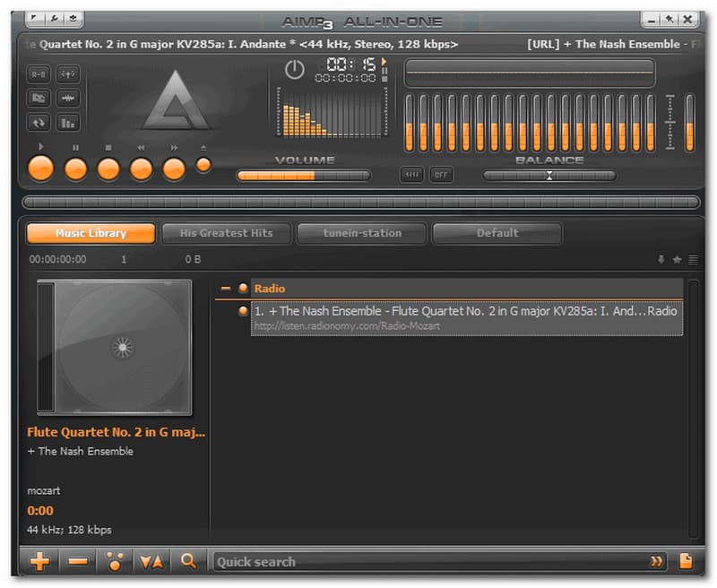Click the album cover art placeholder
The height and width of the screenshot is (588, 717).
pos(115,348)
